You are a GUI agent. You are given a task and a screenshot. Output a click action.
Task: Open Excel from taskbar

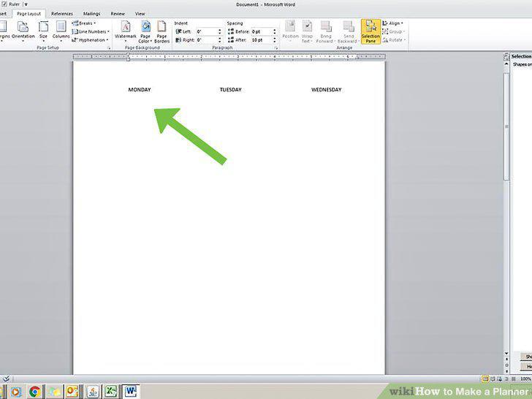click(x=111, y=392)
